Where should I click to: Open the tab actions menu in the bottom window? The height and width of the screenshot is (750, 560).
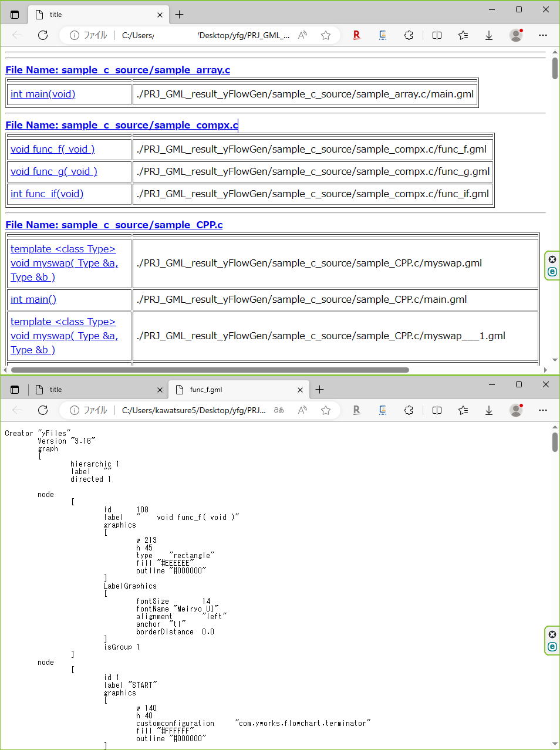pyautogui.click(x=15, y=390)
